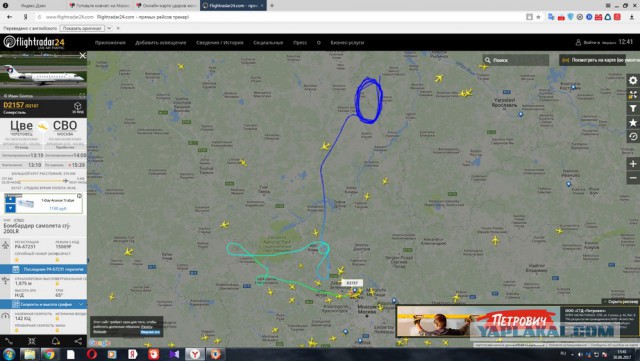Open the Yandex browser taskbar icon

[x=195, y=354]
